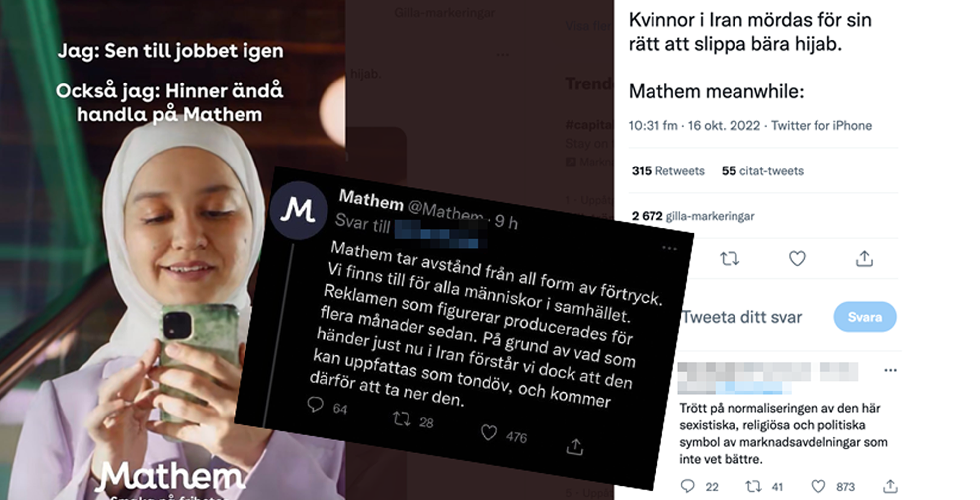The image size is (980, 500).
Task: Share Mathem's reply via share icon
Action: (575, 446)
